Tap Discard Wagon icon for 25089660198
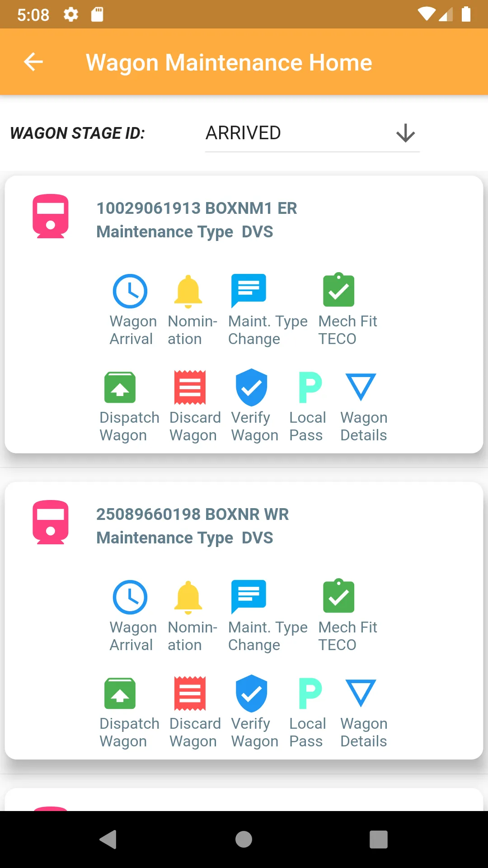This screenshot has height=868, width=488. coord(190,693)
